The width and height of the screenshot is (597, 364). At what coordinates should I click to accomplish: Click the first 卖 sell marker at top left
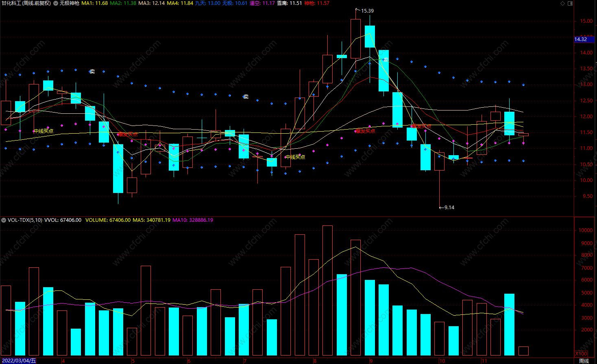[92, 71]
